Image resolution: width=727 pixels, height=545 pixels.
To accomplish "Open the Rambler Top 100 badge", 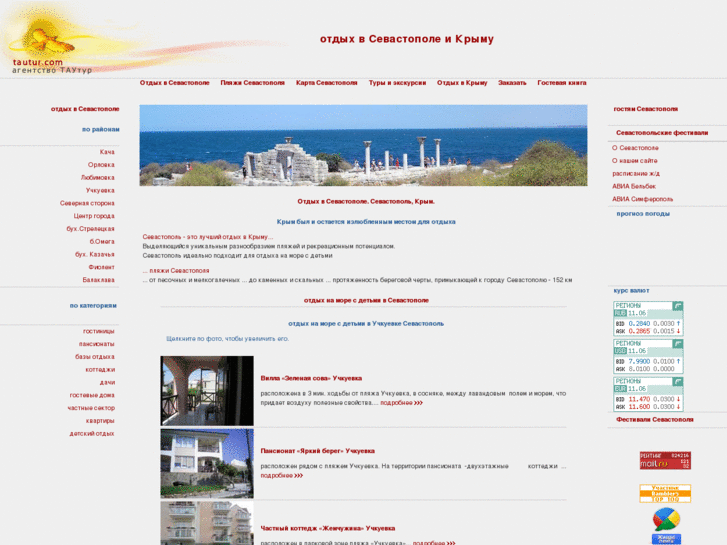I will click(665, 494).
